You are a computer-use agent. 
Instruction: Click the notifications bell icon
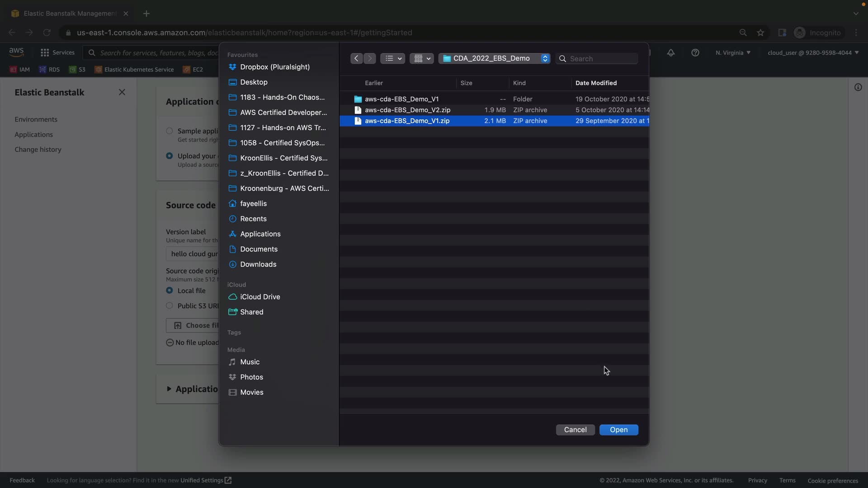671,53
